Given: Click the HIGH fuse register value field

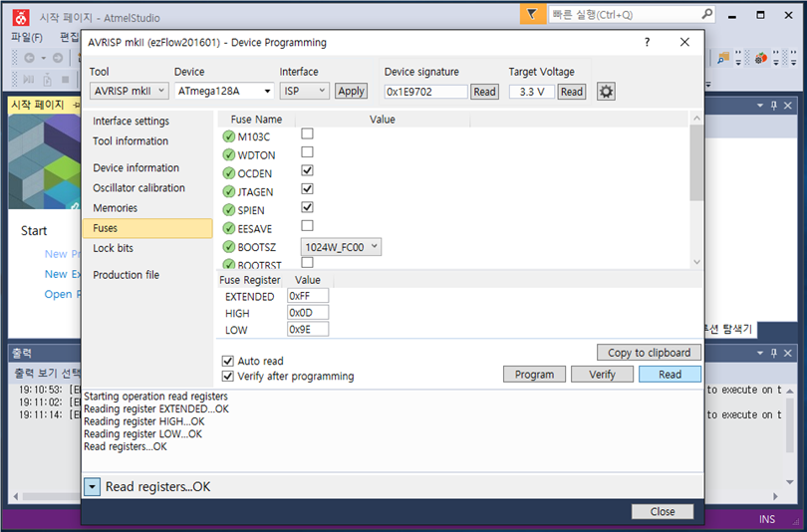Looking at the screenshot, I should click(x=307, y=312).
